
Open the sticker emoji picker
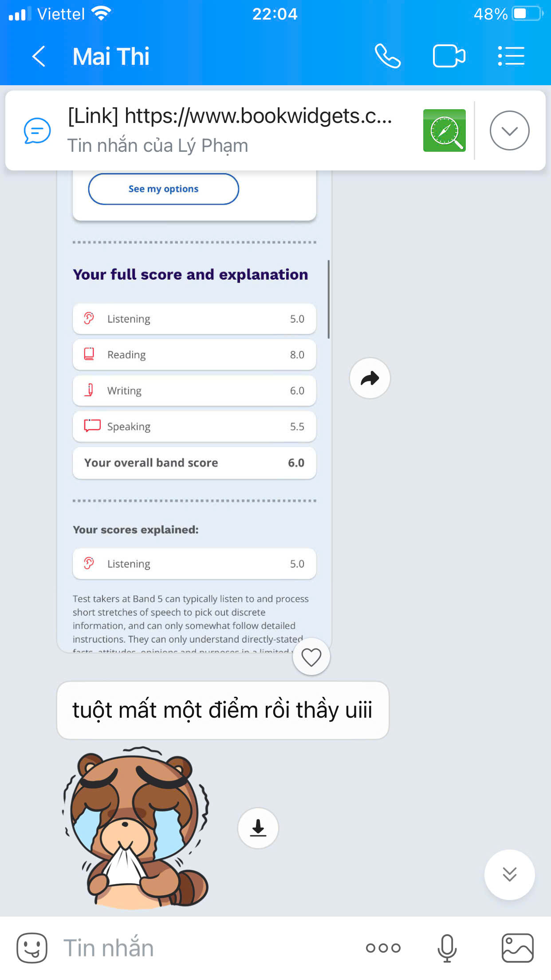tap(32, 948)
